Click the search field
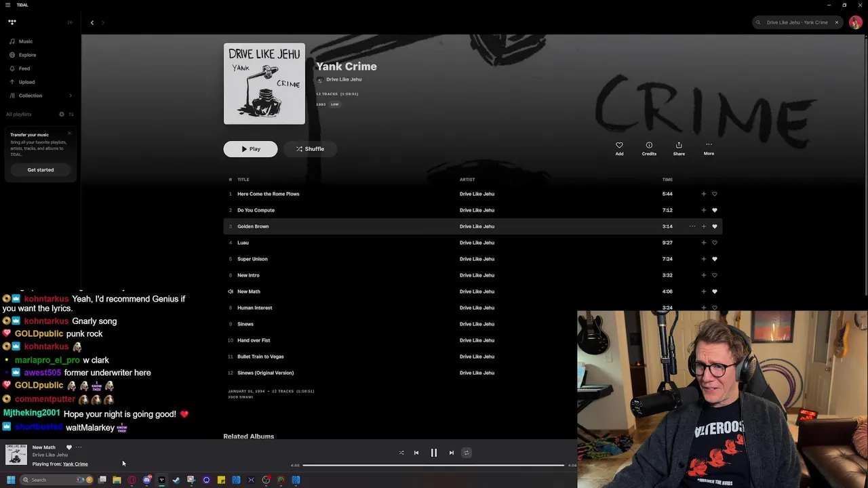Screen dimensions: 868x488 (797, 22)
